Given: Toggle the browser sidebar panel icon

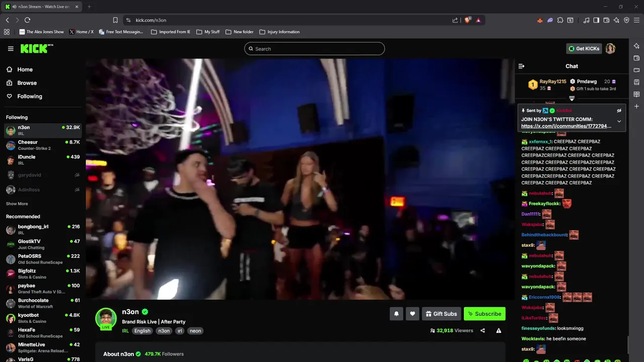Looking at the screenshot, I should (596, 20).
